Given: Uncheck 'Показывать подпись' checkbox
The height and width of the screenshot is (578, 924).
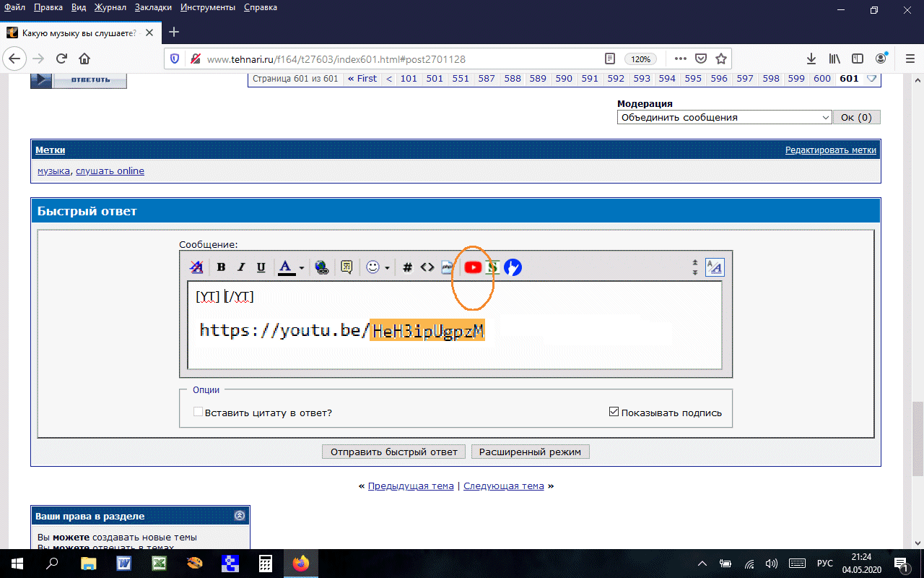Looking at the screenshot, I should click(614, 413).
